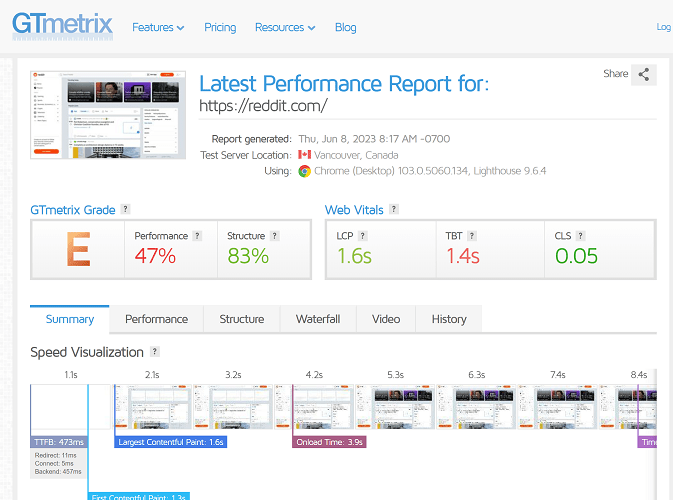Open the Blog page

tap(346, 27)
